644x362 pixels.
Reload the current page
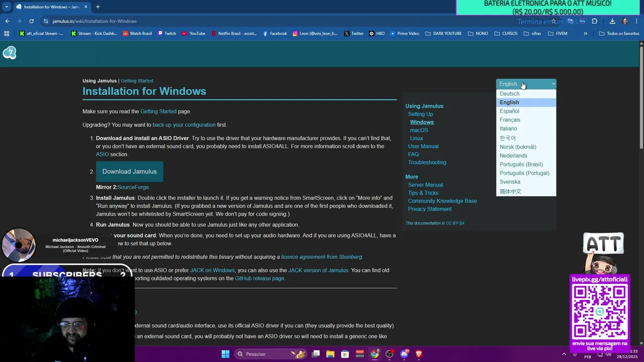click(31, 21)
